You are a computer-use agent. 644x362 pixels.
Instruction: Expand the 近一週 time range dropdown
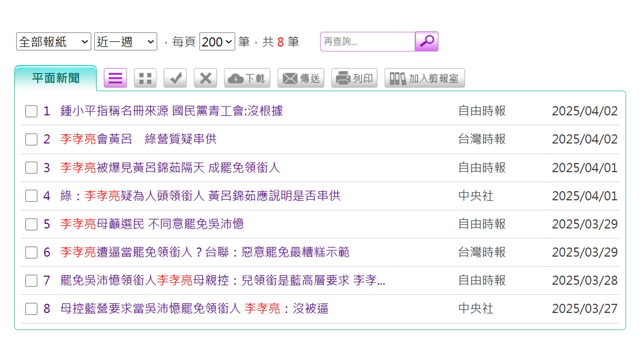125,42
